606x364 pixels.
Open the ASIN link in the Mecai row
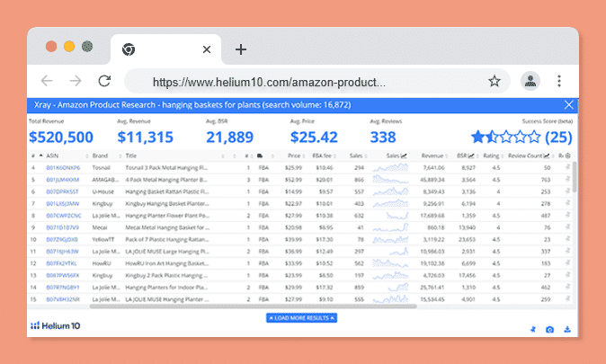pyautogui.click(x=62, y=227)
